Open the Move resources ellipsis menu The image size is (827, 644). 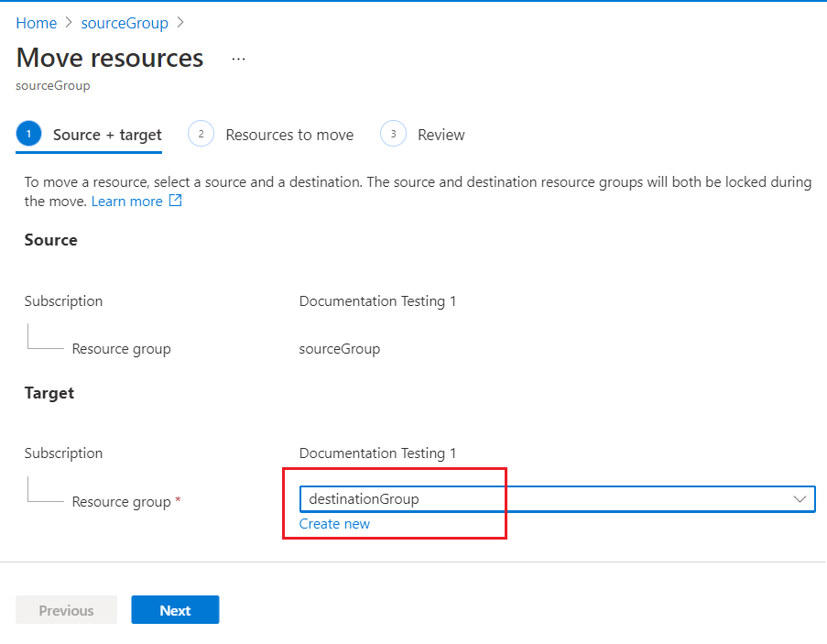tap(238, 58)
